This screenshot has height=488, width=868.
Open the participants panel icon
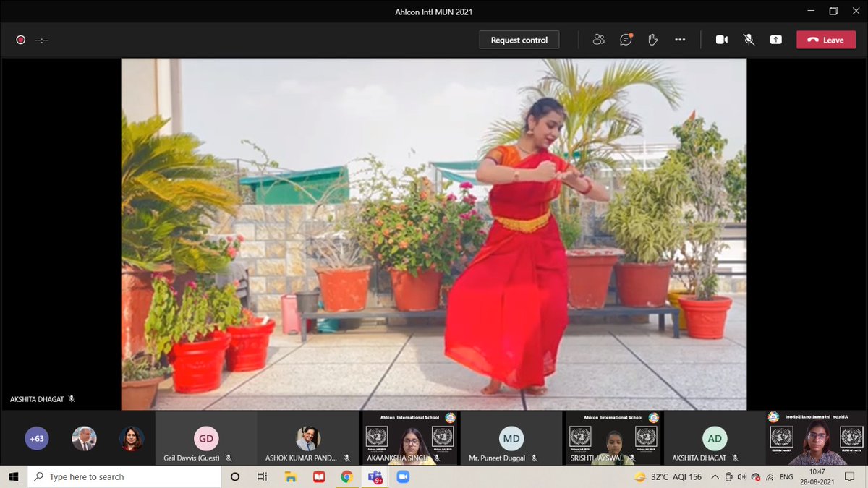pyautogui.click(x=598, y=40)
